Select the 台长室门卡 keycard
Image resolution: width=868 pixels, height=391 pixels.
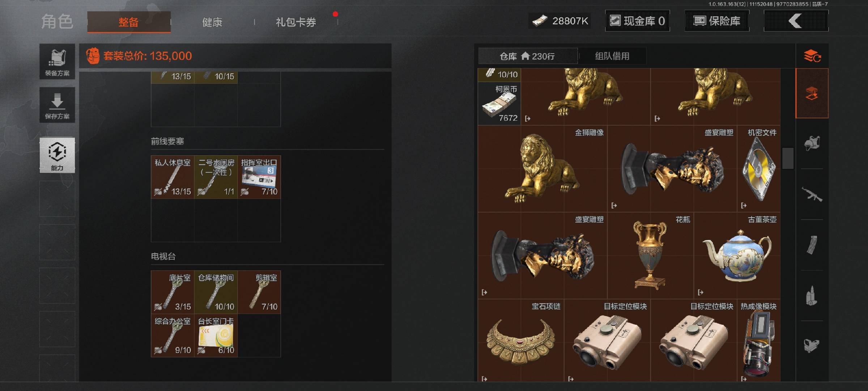(x=216, y=336)
